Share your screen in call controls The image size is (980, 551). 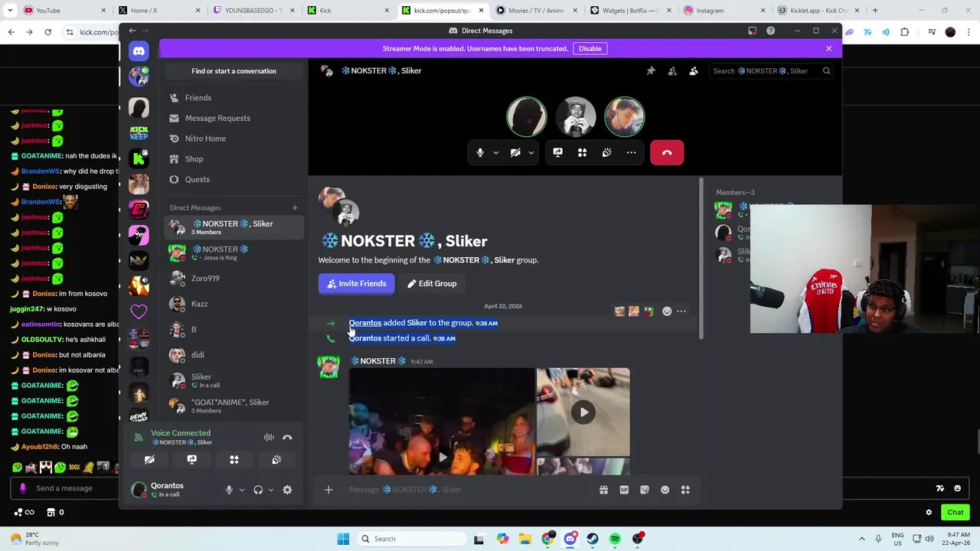tap(557, 153)
